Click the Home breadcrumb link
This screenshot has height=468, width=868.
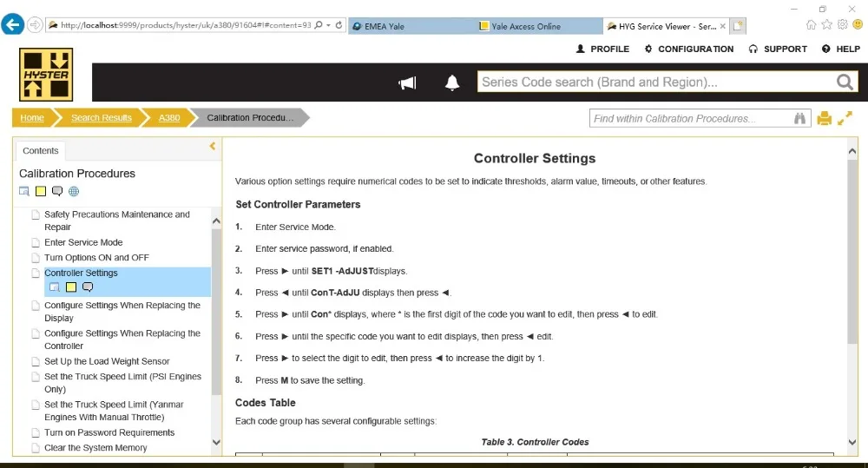pos(32,117)
